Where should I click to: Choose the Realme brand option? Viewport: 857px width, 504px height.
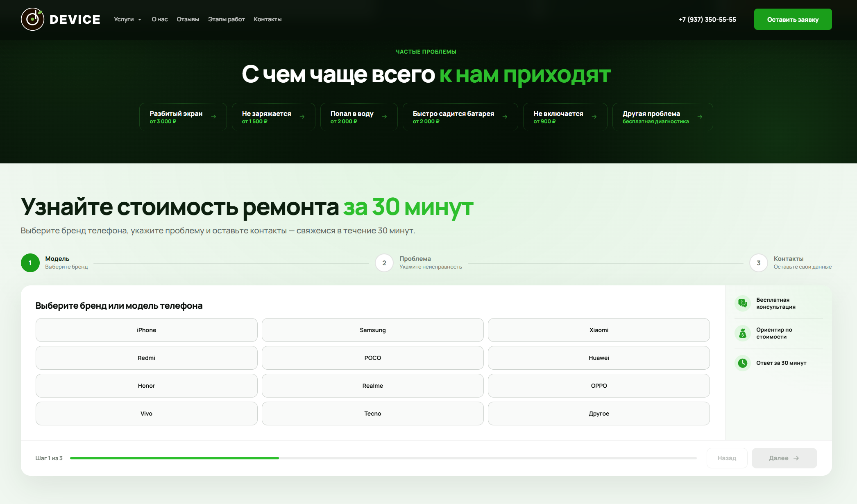pos(373,386)
